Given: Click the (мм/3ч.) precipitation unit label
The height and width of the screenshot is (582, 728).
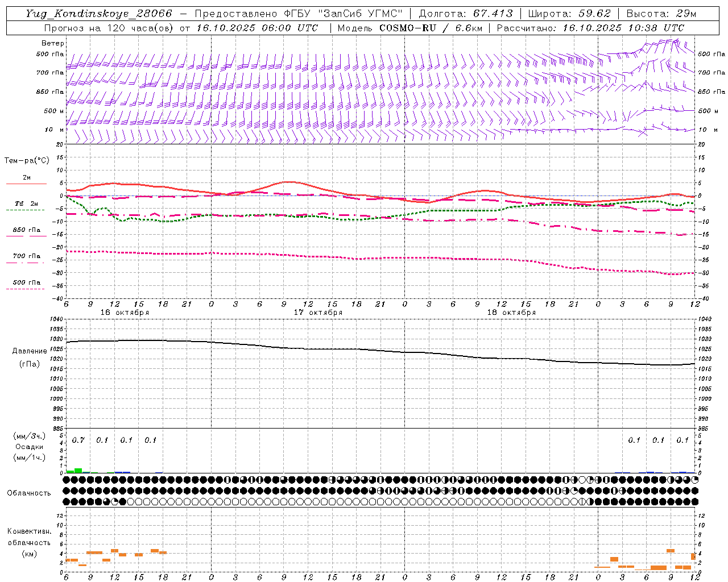Looking at the screenshot, I should tap(30, 436).
